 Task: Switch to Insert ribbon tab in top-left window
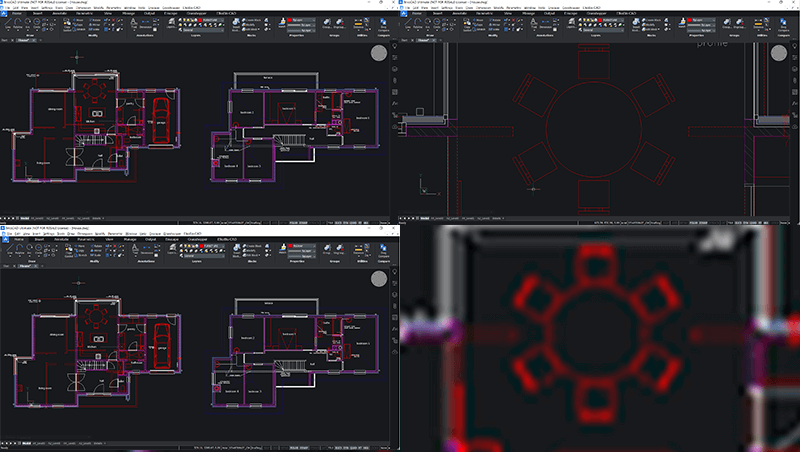coord(37,13)
